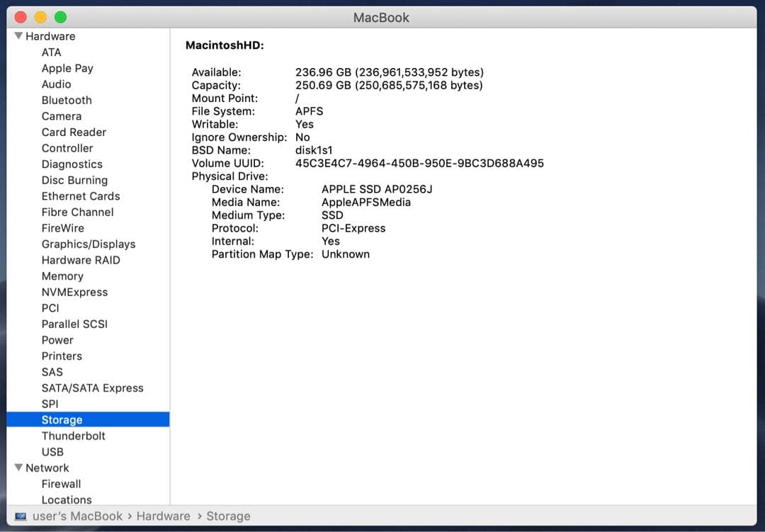View Graphics/Displays information
The width and height of the screenshot is (765, 532).
click(x=88, y=244)
